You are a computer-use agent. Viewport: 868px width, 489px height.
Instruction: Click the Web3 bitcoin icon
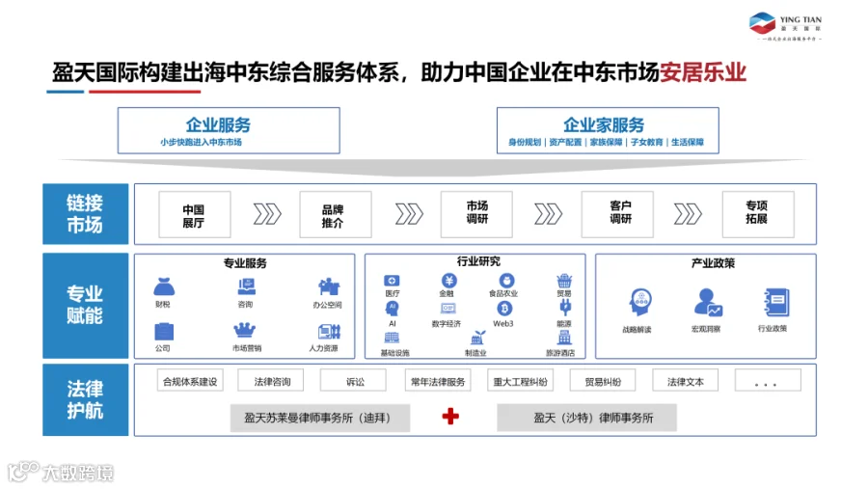[x=504, y=309]
